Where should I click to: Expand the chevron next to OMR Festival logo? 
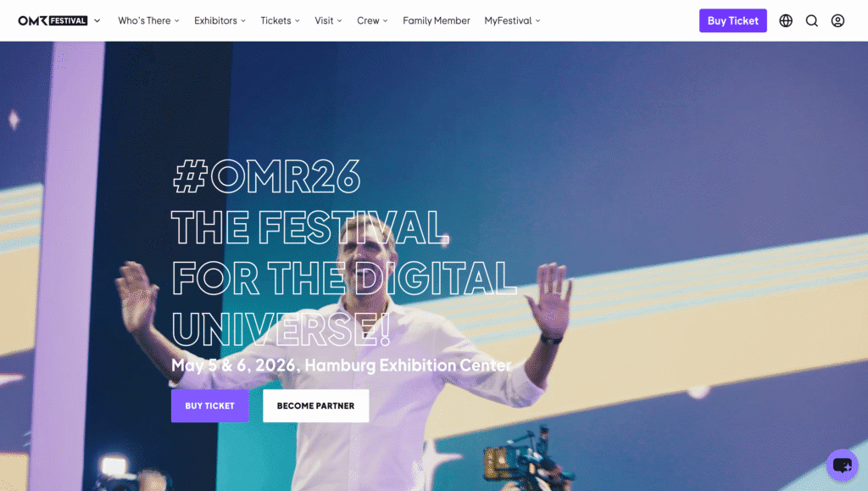click(97, 20)
